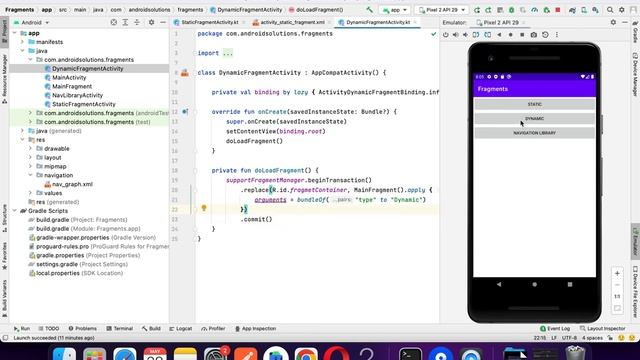Click the yellow intention lightbulb in editor
Viewport: 640px width, 360px height.
(x=204, y=209)
